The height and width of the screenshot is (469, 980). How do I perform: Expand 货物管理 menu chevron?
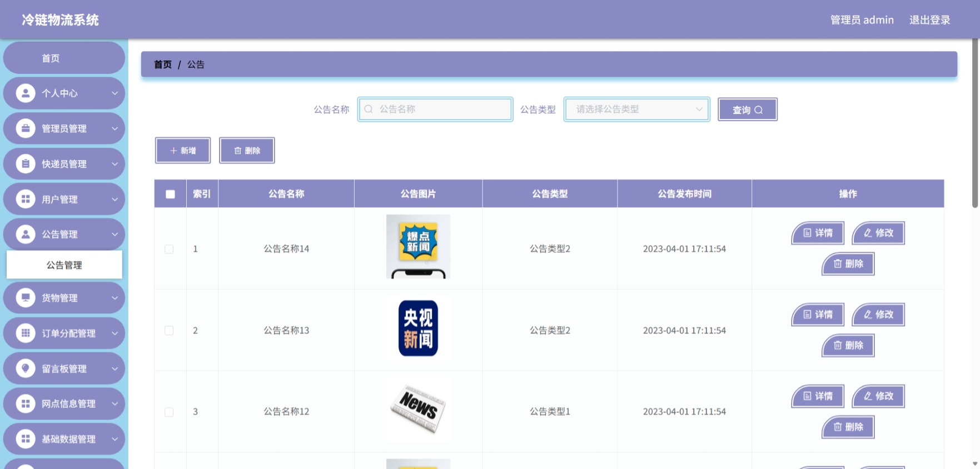[115, 298]
